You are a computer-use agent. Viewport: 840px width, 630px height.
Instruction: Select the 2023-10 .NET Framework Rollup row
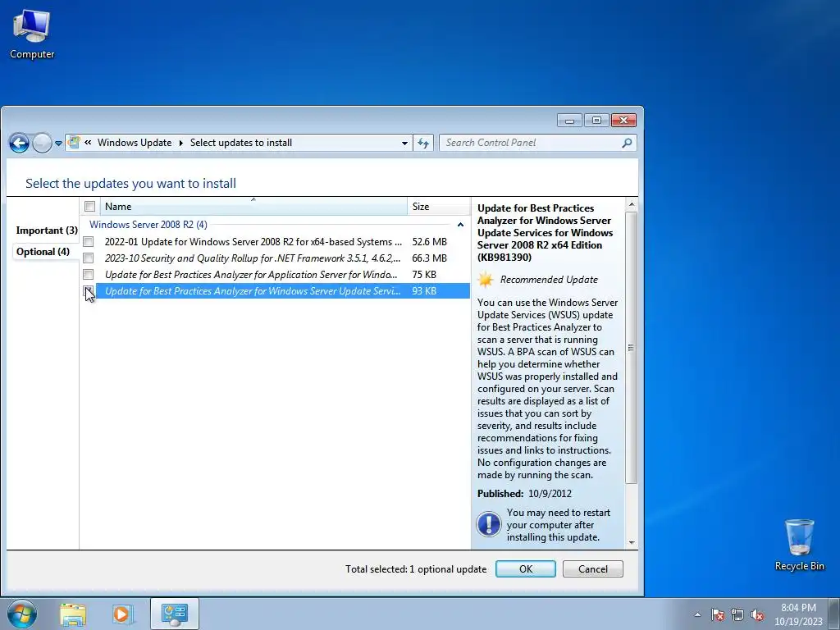276,258
